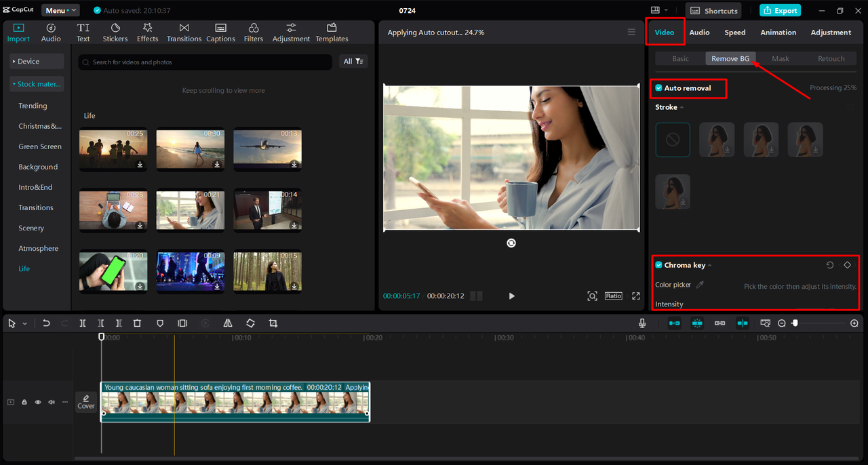This screenshot has height=465, width=868.
Task: Select the Basic sub-tab
Action: click(x=680, y=58)
